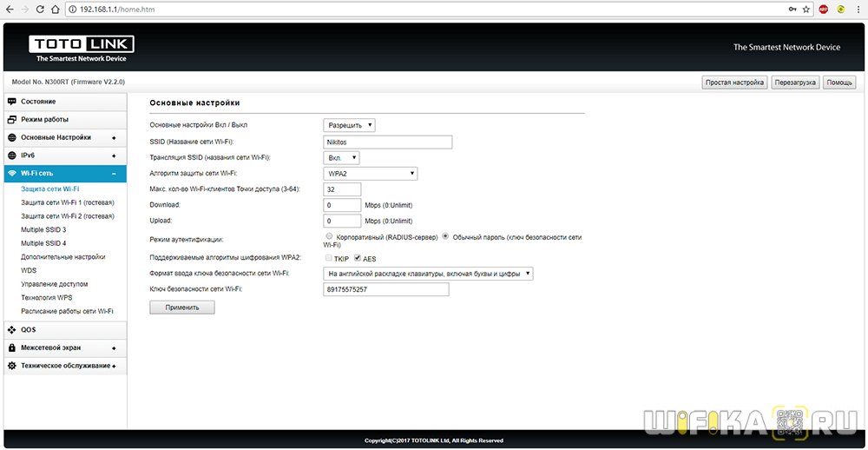Viewport: 868px width, 450px height.
Task: Click the IPv6 globe icon in sidebar
Action: click(12, 156)
